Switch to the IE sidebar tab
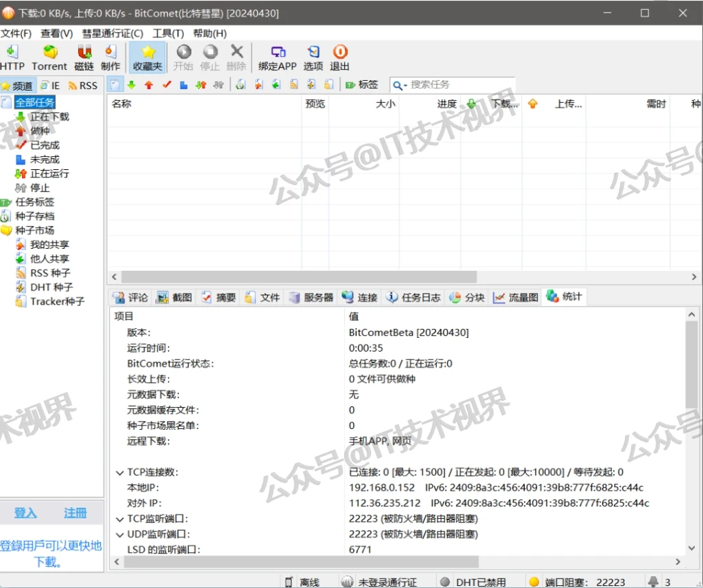The width and height of the screenshot is (703, 588). (50, 86)
